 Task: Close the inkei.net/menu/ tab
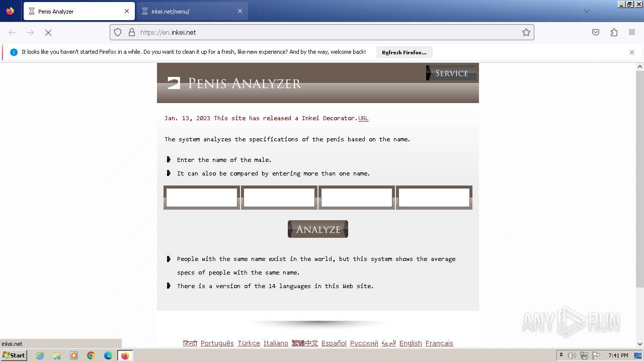click(x=240, y=11)
